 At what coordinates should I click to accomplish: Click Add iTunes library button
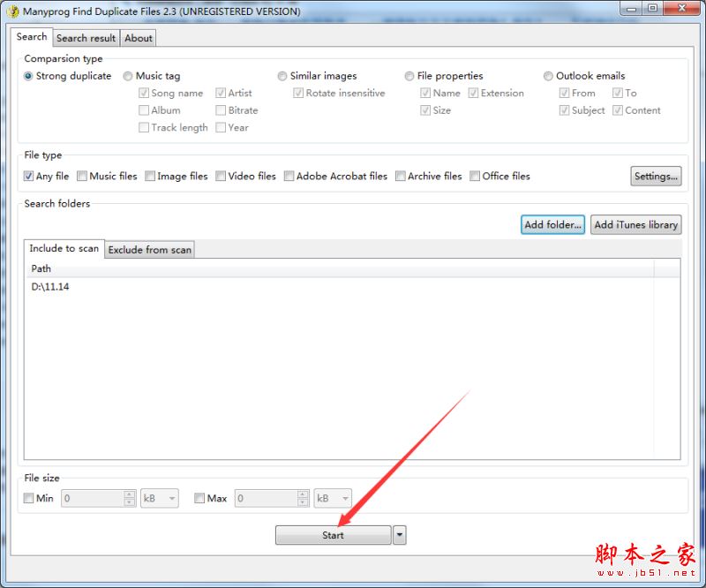pyautogui.click(x=635, y=225)
